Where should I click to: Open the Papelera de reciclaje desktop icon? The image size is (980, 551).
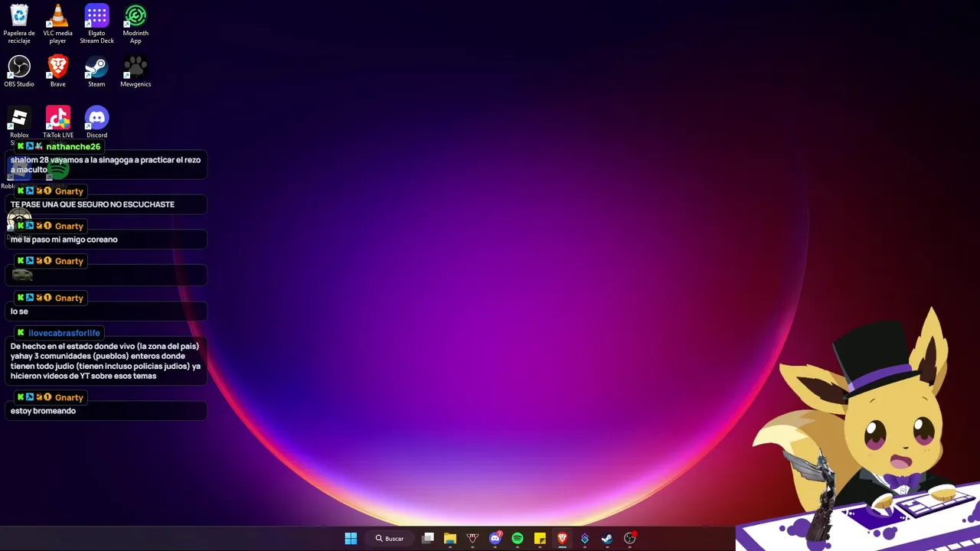[19, 24]
